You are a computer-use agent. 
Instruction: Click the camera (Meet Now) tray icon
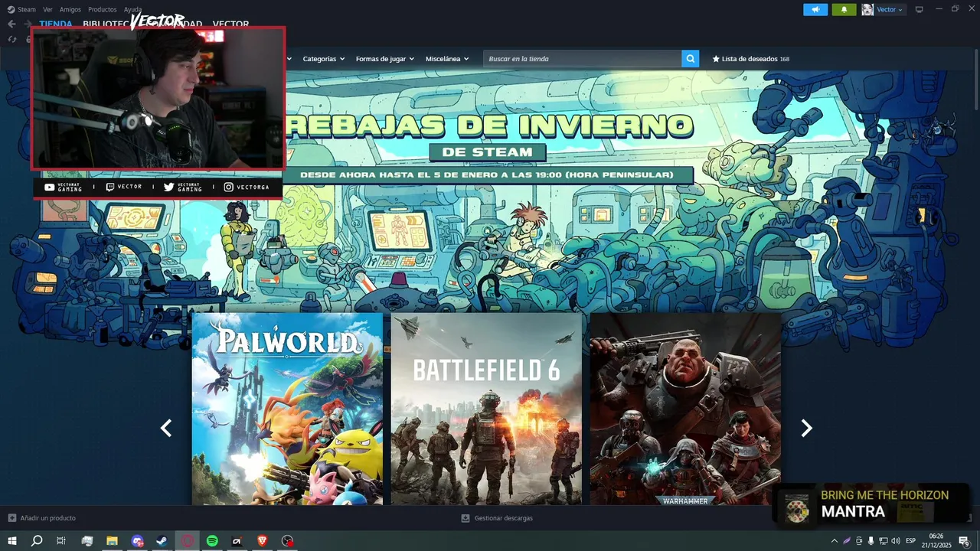pyautogui.click(x=859, y=541)
